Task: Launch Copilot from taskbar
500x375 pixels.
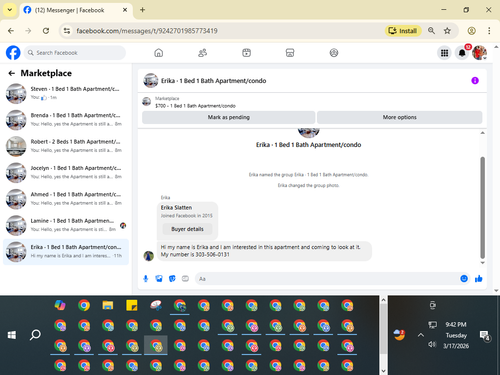Action: [x=60, y=305]
